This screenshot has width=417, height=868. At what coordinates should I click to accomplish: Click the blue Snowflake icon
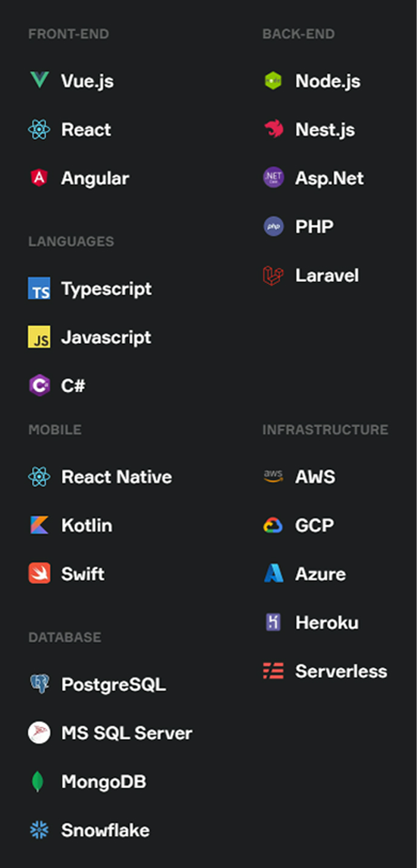pos(39,830)
